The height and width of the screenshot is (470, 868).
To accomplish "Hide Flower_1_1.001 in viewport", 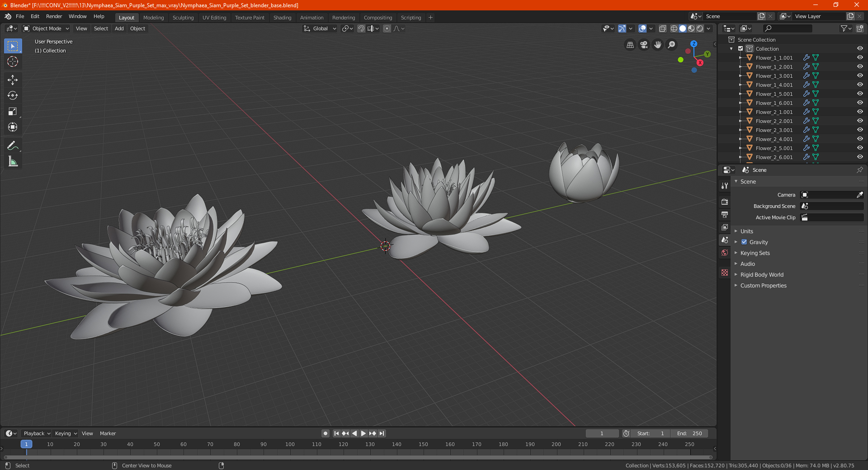I will click(x=860, y=58).
